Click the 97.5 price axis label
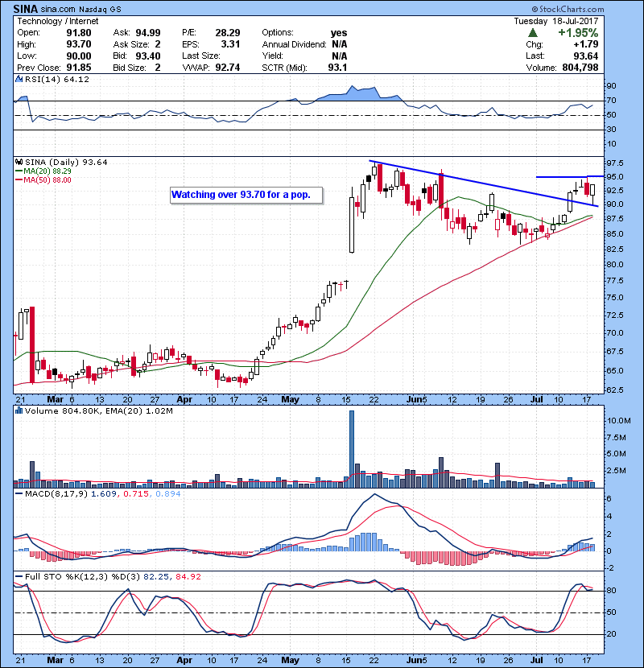644x668 pixels. [614, 163]
